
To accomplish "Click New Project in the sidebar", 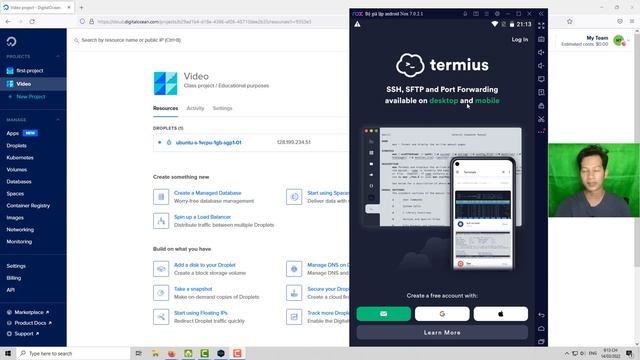I will (x=31, y=97).
